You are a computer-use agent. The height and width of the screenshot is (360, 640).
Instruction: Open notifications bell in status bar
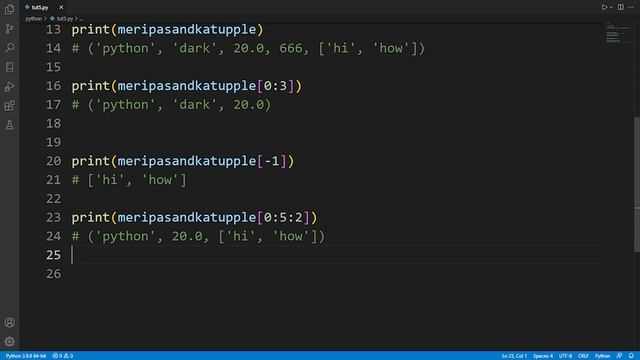[631, 356]
